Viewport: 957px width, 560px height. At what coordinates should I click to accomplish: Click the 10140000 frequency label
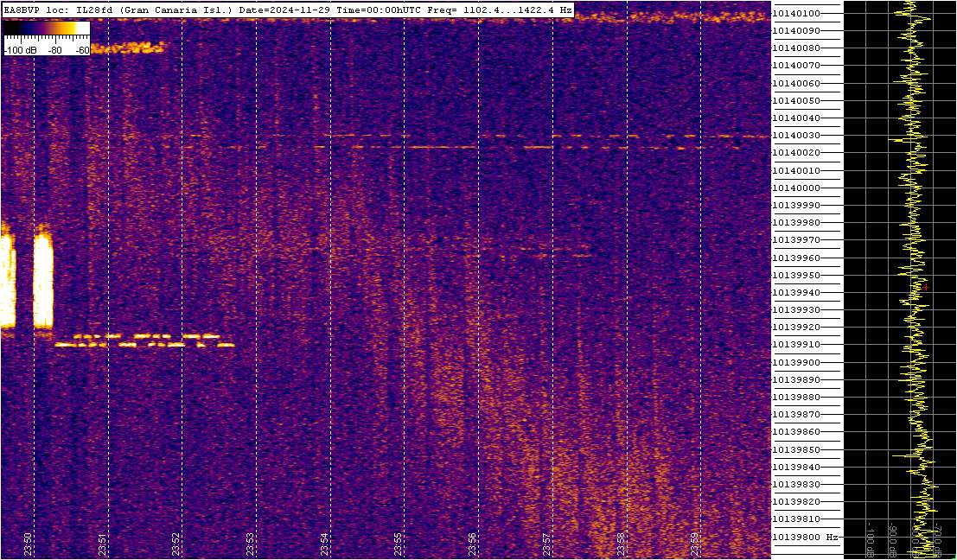click(796, 188)
